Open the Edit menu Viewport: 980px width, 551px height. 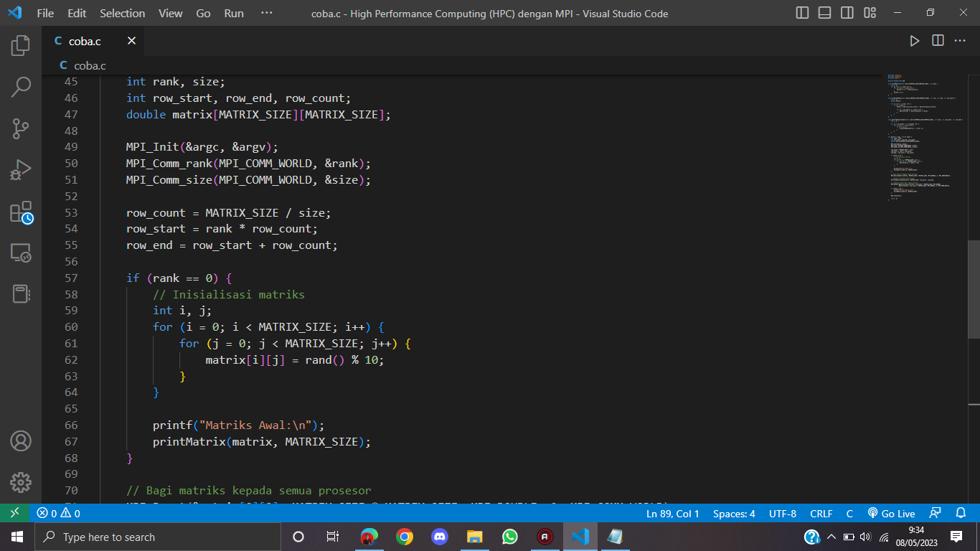(x=77, y=13)
